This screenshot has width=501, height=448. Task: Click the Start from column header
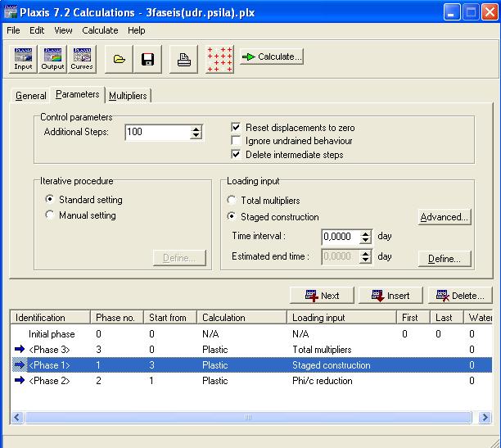click(x=170, y=318)
